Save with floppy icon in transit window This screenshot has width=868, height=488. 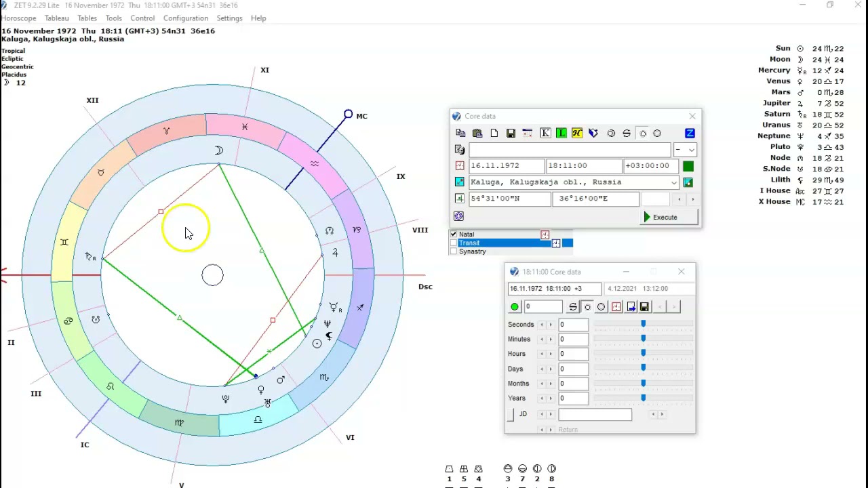[x=645, y=307]
